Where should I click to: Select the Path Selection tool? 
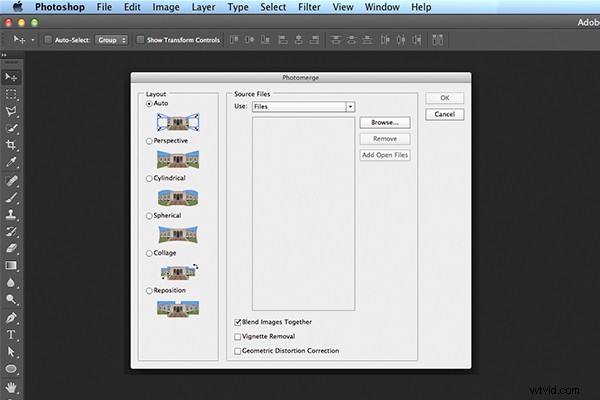click(11, 352)
